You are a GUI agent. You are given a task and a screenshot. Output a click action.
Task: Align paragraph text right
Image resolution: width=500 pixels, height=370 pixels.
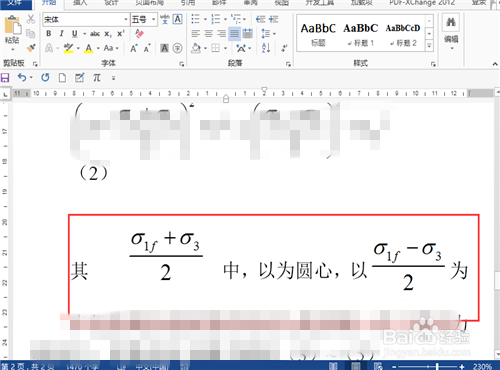click(222, 34)
